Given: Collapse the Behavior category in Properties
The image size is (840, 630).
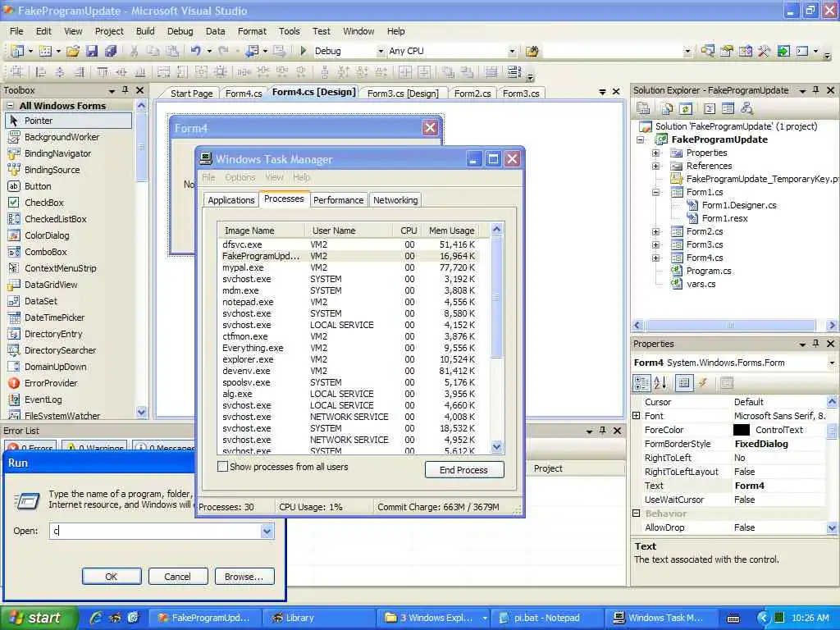Looking at the screenshot, I should [x=637, y=514].
